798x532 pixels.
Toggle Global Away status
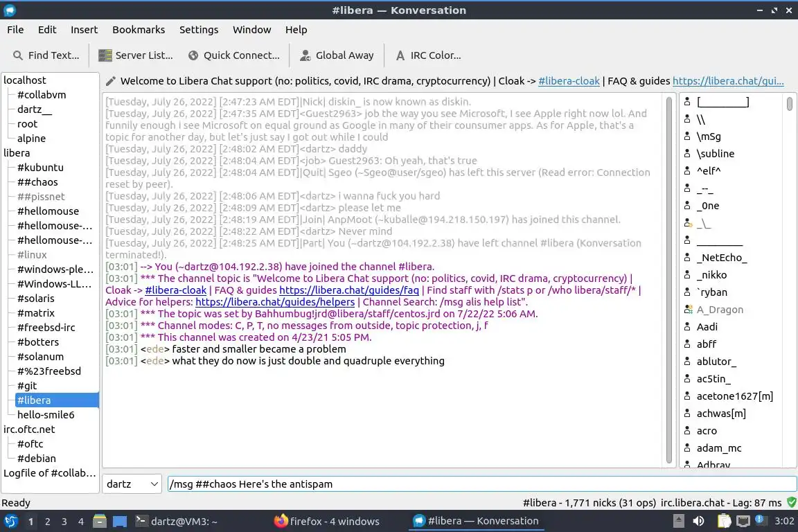337,55
